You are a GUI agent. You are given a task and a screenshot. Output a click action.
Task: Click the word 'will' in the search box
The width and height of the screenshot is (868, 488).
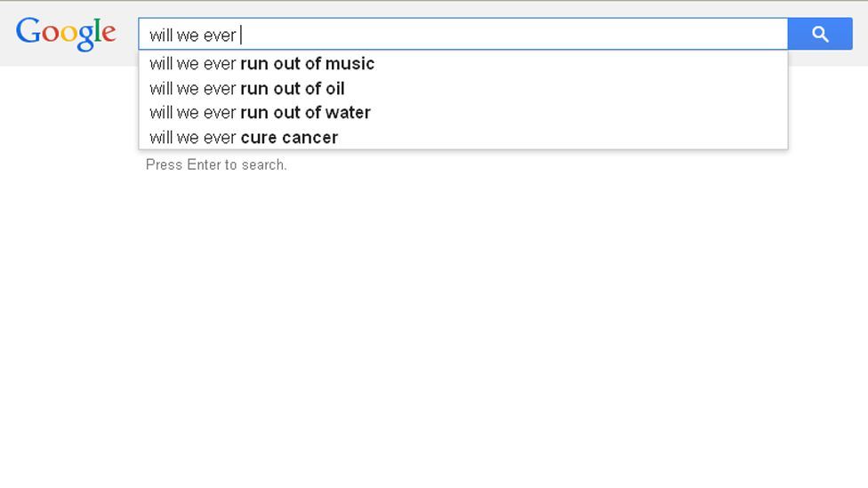point(161,35)
